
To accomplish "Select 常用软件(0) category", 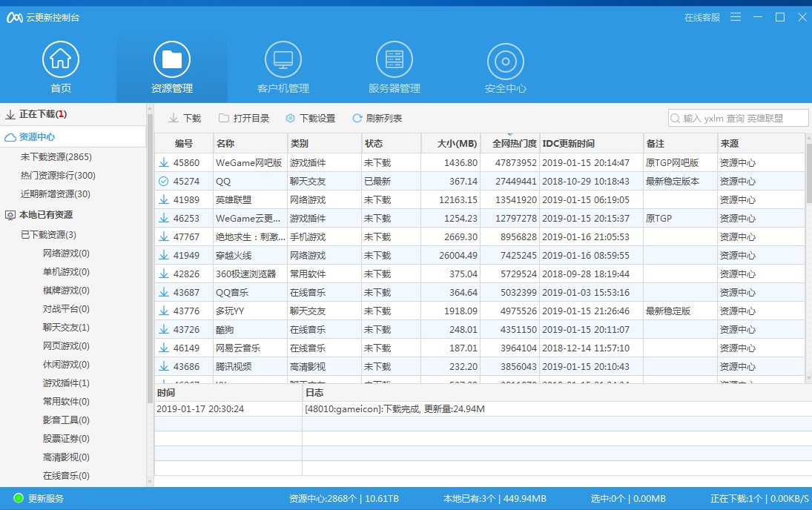I will (66, 402).
